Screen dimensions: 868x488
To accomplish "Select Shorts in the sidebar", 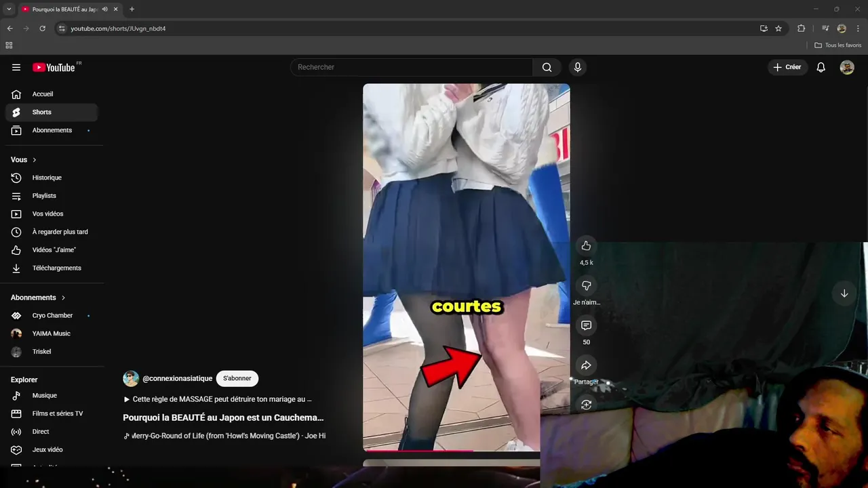I will pyautogui.click(x=52, y=112).
